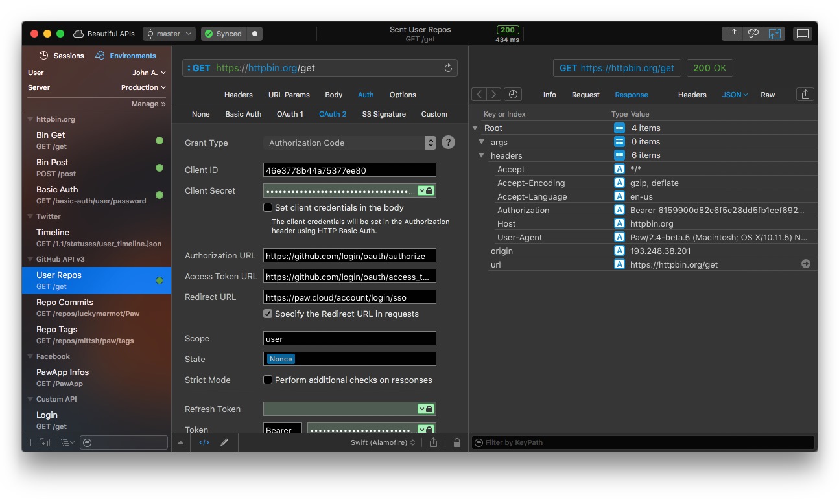Click the Client ID input field
839x504 pixels.
pos(349,170)
